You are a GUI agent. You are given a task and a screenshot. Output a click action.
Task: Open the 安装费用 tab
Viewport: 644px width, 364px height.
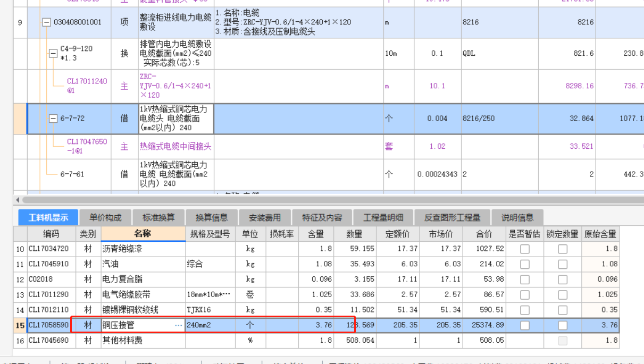265,217
